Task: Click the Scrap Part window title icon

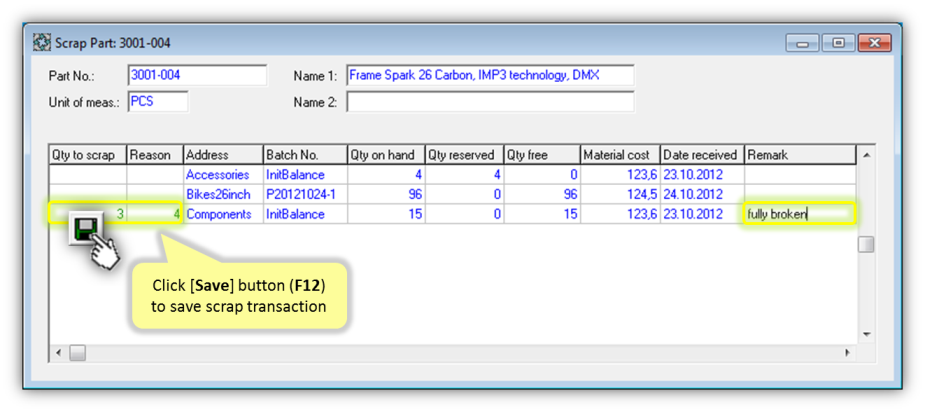Action: tap(42, 44)
